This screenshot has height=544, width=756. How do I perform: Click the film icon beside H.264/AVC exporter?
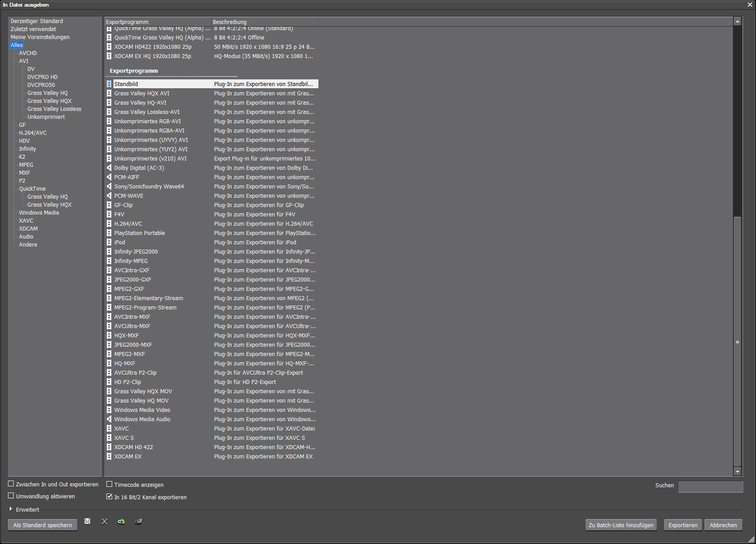click(109, 223)
